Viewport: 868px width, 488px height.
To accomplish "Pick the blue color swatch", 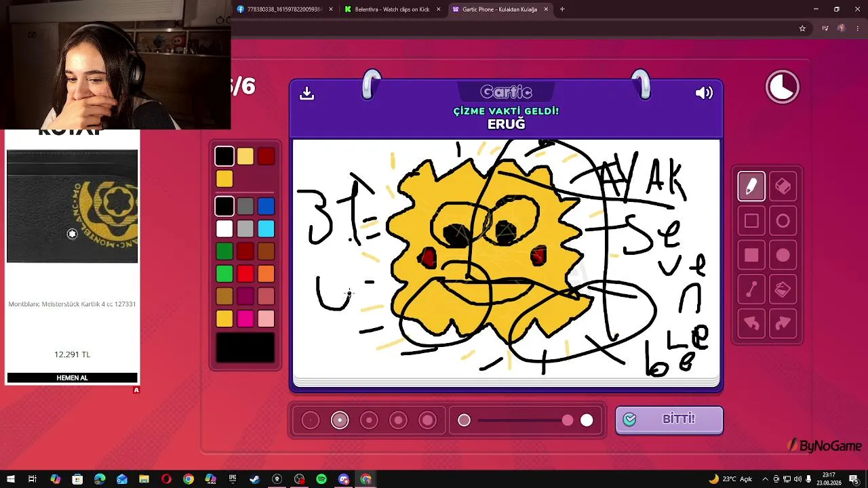I will point(266,206).
